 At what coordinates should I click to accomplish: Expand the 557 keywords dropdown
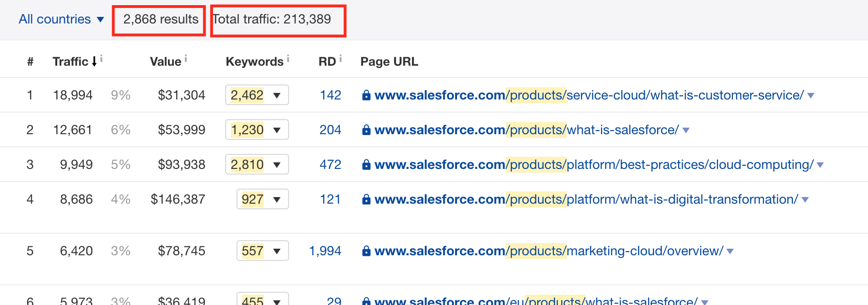point(263,251)
